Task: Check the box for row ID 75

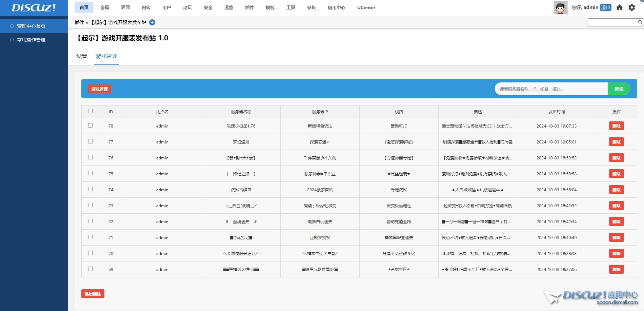Action: [x=90, y=173]
